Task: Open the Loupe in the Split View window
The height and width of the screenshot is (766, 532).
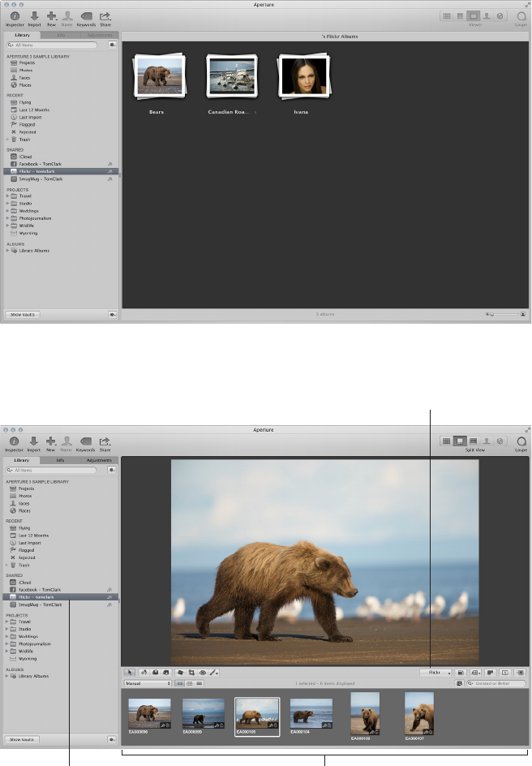Action: point(521,444)
